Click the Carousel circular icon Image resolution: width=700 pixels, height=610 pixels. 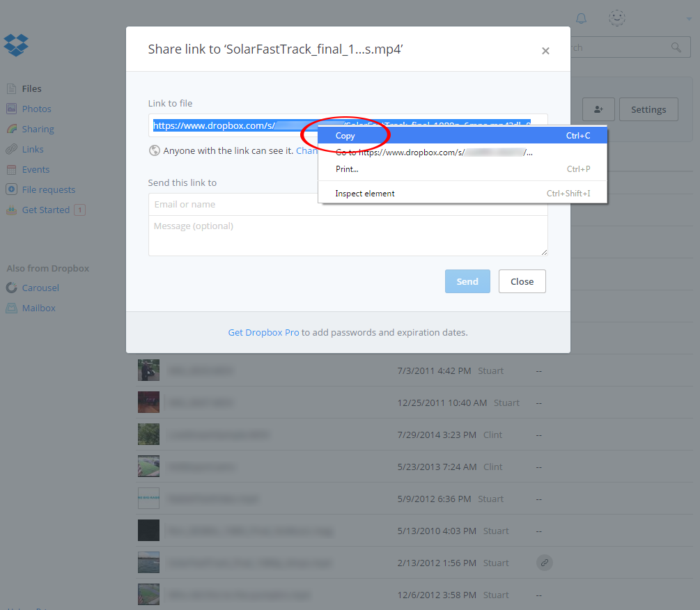click(12, 288)
